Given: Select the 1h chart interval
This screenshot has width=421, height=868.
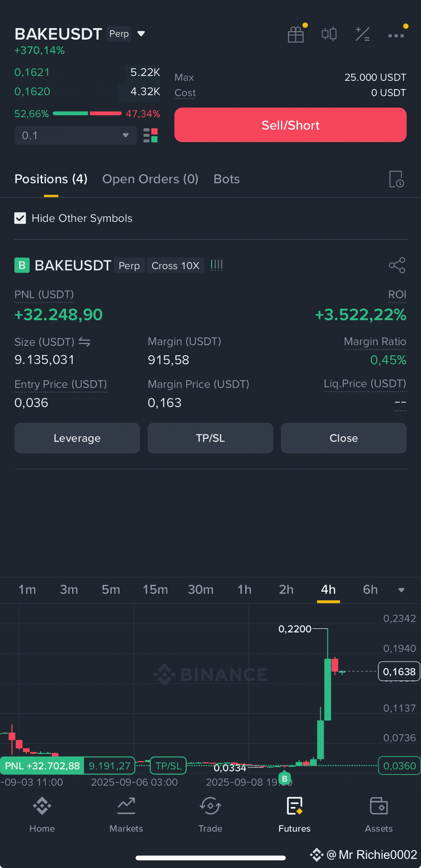Looking at the screenshot, I should click(x=245, y=590).
